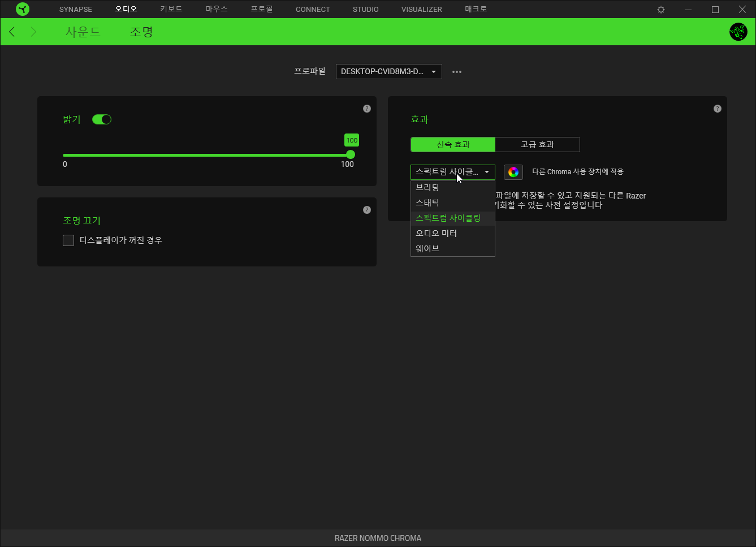Switch to the 키보드 tab
756x547 pixels.
(171, 10)
